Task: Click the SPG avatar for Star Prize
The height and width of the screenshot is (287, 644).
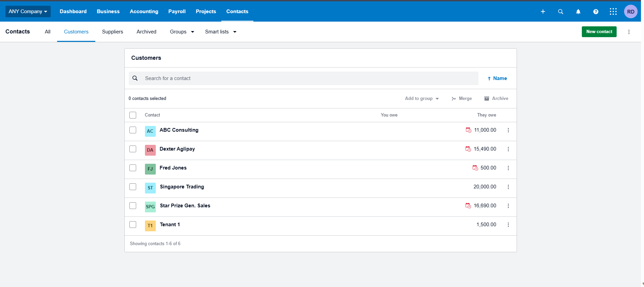Action: [150, 207]
